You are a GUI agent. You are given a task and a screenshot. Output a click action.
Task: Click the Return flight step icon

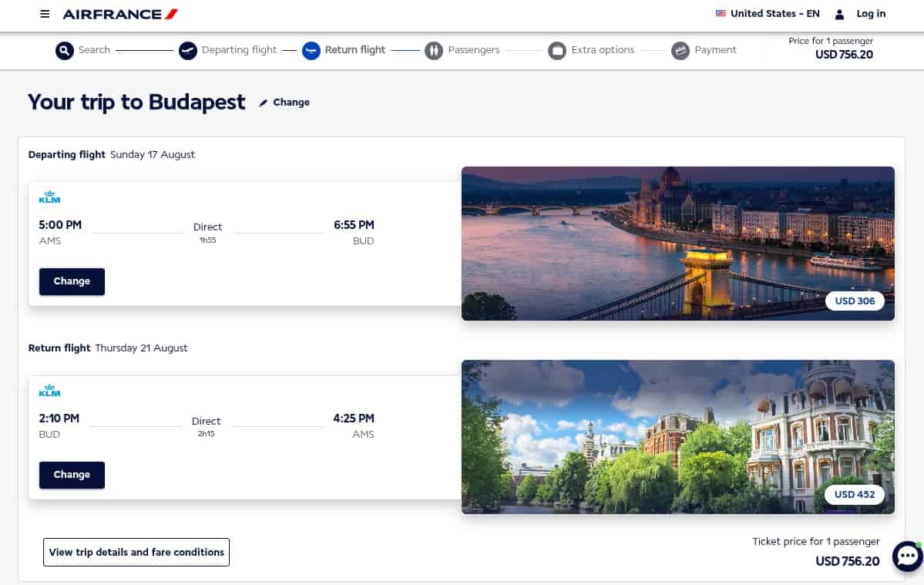[311, 49]
